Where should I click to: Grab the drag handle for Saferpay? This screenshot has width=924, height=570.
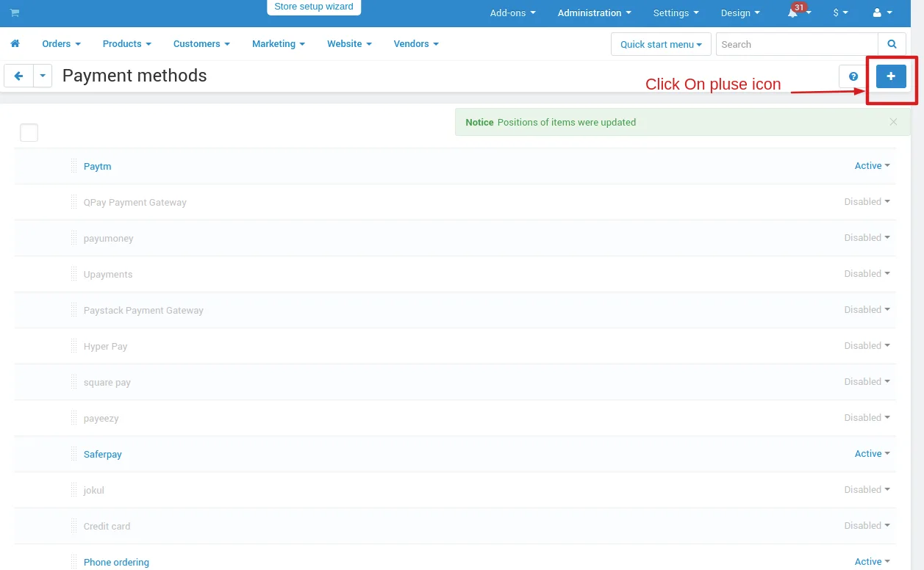click(74, 454)
